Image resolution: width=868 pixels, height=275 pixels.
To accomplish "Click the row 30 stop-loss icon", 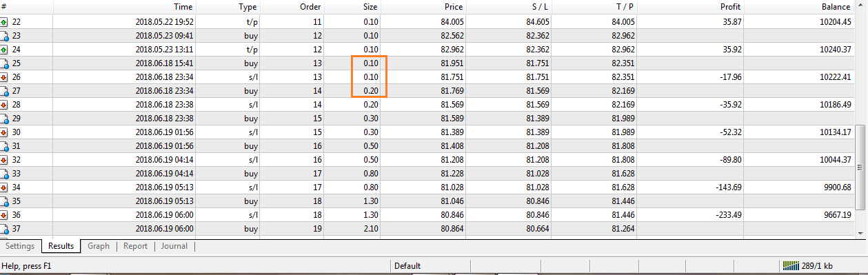I will pos(4,132).
